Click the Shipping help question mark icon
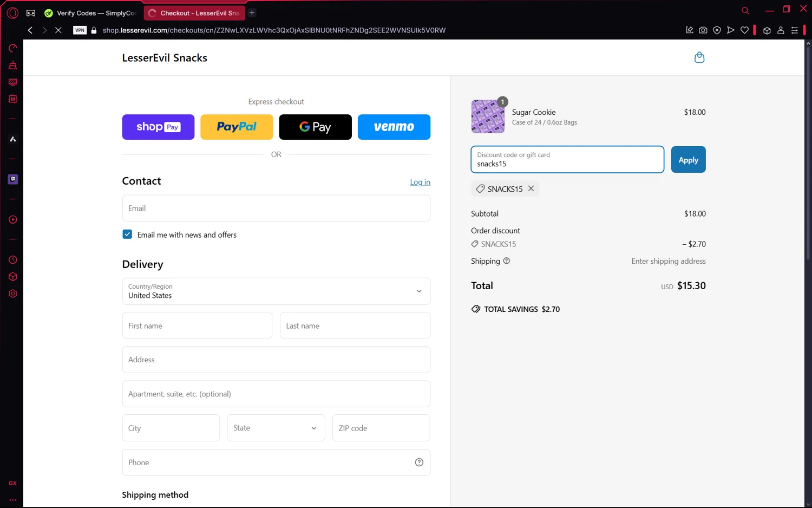The image size is (812, 508). [507, 261]
